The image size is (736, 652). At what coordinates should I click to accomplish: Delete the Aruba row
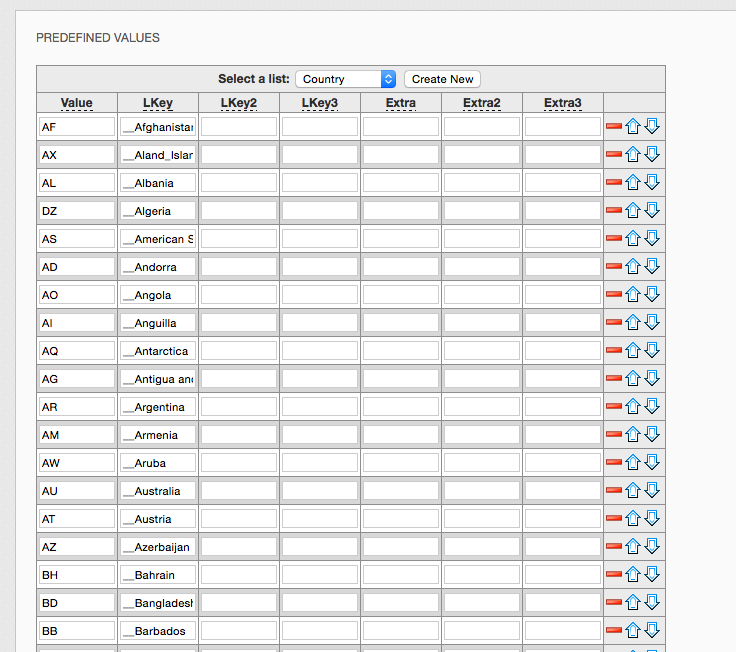click(614, 462)
